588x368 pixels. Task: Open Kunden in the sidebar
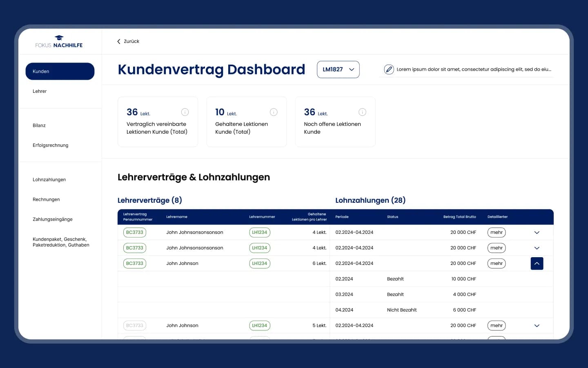(60, 71)
